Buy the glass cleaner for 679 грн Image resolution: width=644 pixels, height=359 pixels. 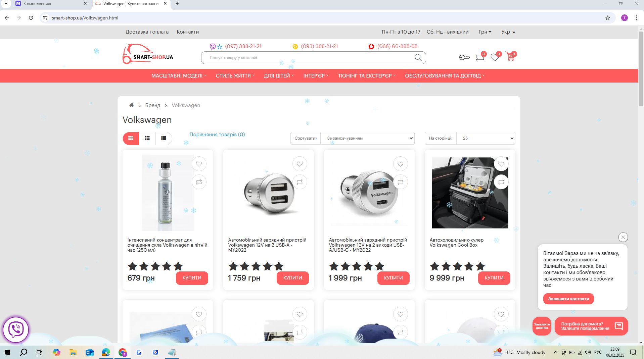(192, 278)
